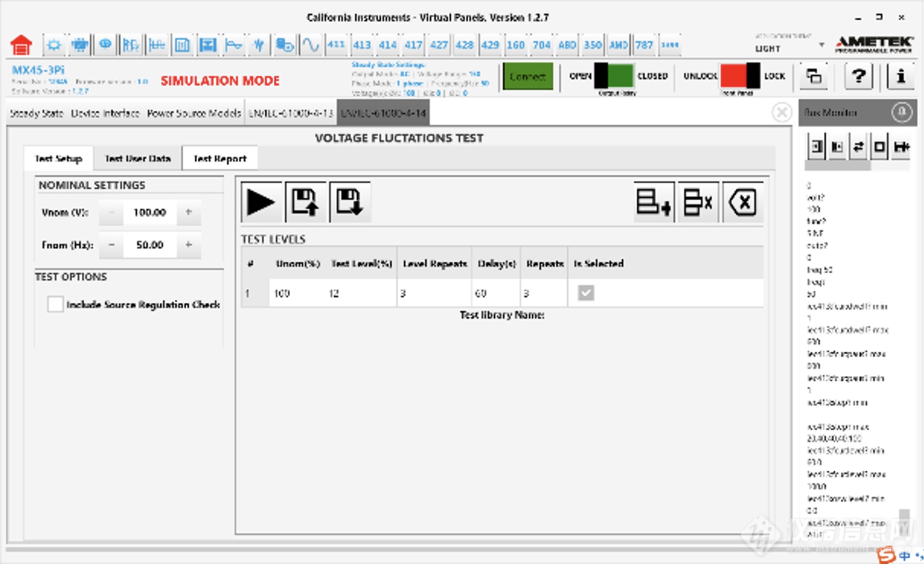The width and height of the screenshot is (924, 565).
Task: Open the 350 test toolbar button
Action: point(592,45)
